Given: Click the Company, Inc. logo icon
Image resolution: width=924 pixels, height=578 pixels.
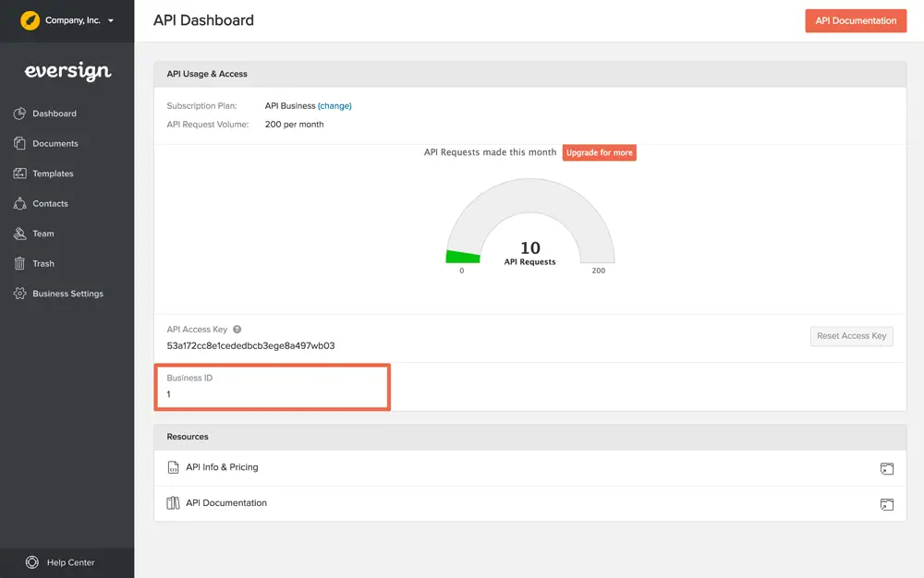Looking at the screenshot, I should [x=30, y=20].
